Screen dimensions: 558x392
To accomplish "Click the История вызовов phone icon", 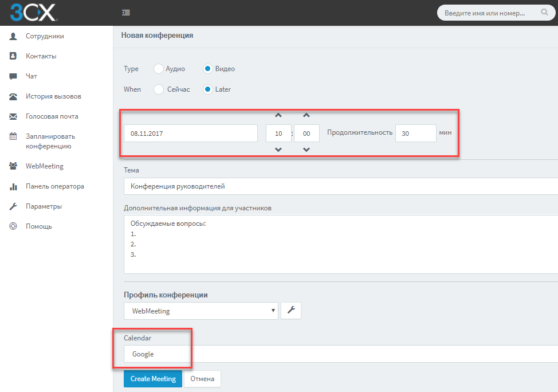I will coord(13,96).
